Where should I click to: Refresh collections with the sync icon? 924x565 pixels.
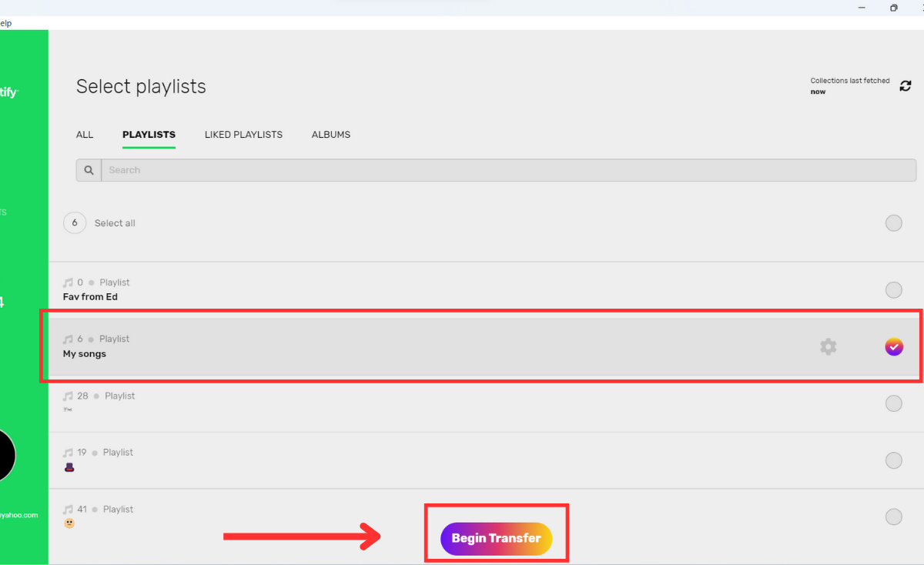[906, 86]
